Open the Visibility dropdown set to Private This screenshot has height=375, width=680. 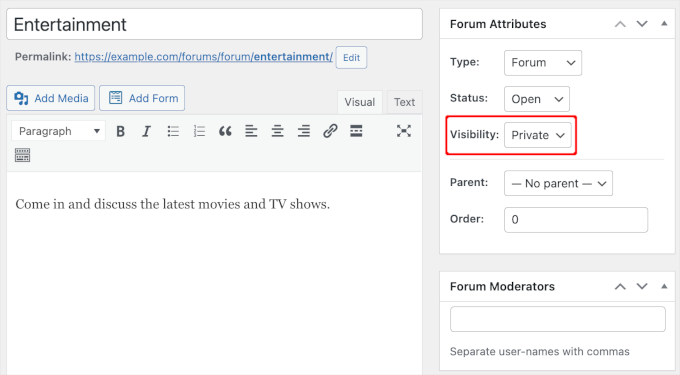pos(538,135)
